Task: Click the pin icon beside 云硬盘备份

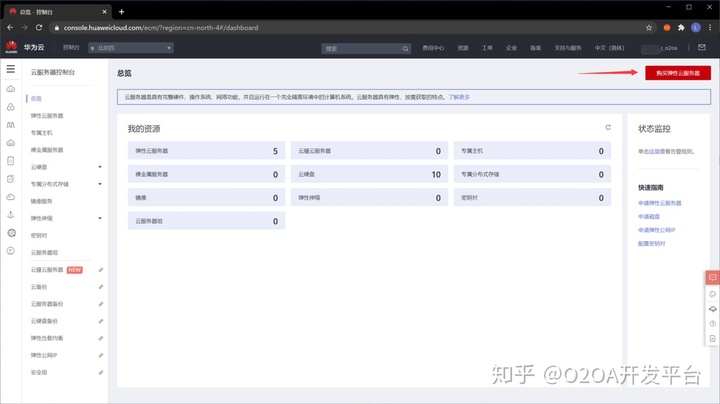Action: 101,321
